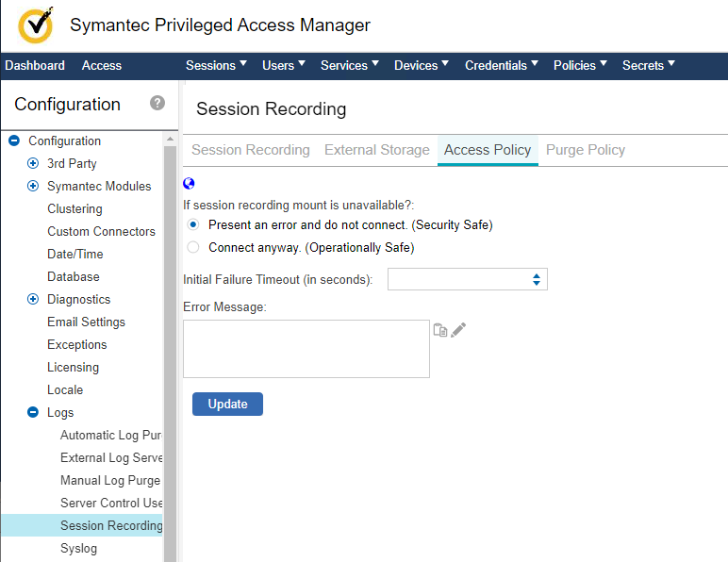Expand the Diagnostics tree node
The height and width of the screenshot is (562, 728).
tap(33, 300)
